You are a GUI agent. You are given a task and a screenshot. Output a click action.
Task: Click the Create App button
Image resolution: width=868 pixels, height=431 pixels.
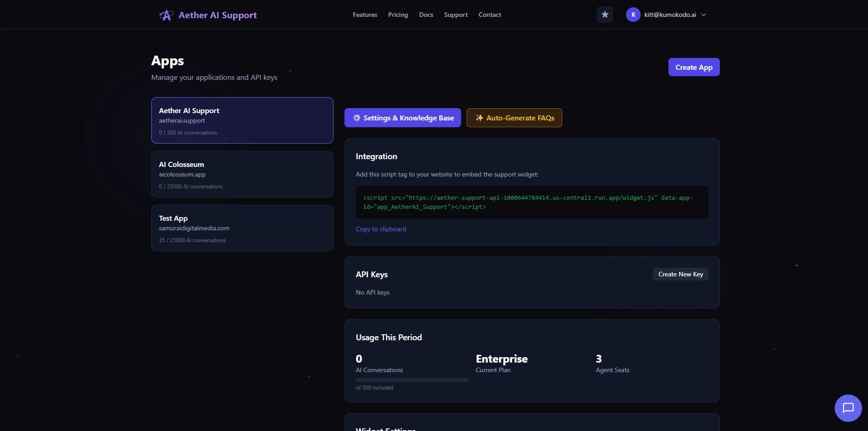pos(693,67)
